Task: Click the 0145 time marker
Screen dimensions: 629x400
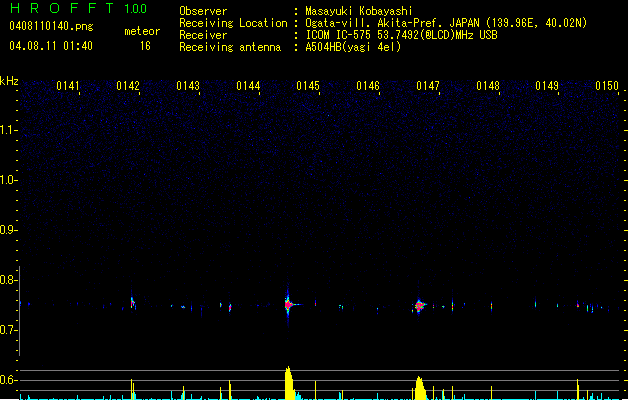Action: coord(308,86)
